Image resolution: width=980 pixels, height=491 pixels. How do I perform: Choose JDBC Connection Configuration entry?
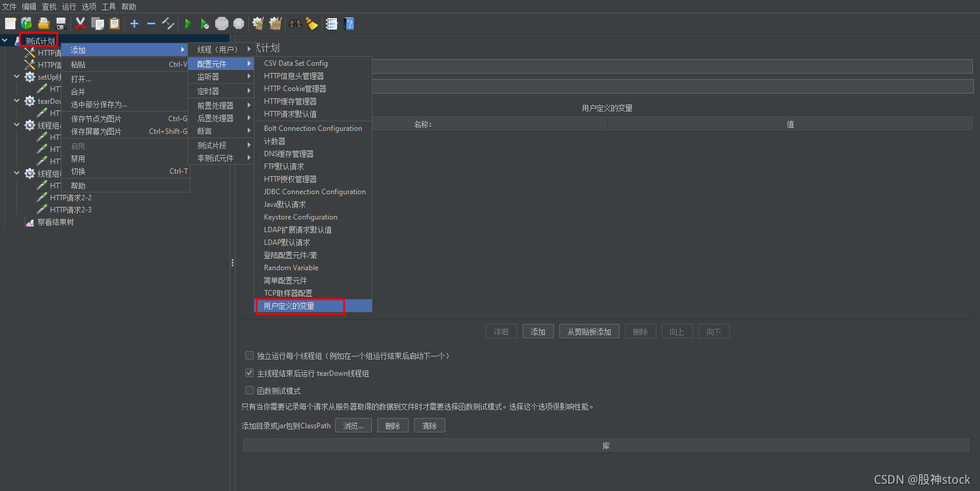tap(313, 191)
